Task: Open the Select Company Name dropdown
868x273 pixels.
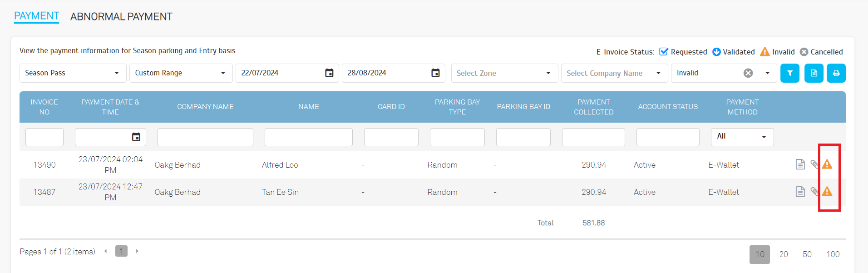Action: point(658,73)
